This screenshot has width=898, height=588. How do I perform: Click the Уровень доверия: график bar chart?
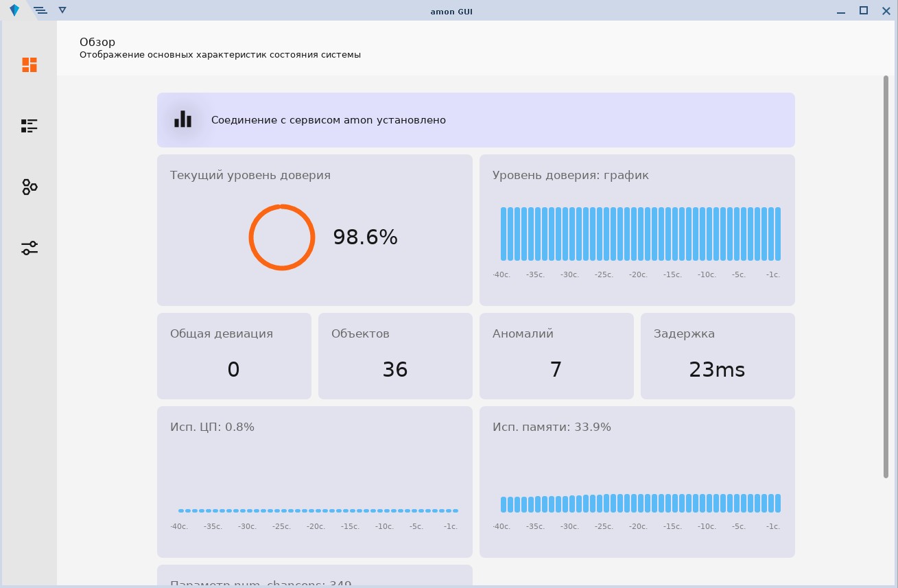pyautogui.click(x=640, y=235)
